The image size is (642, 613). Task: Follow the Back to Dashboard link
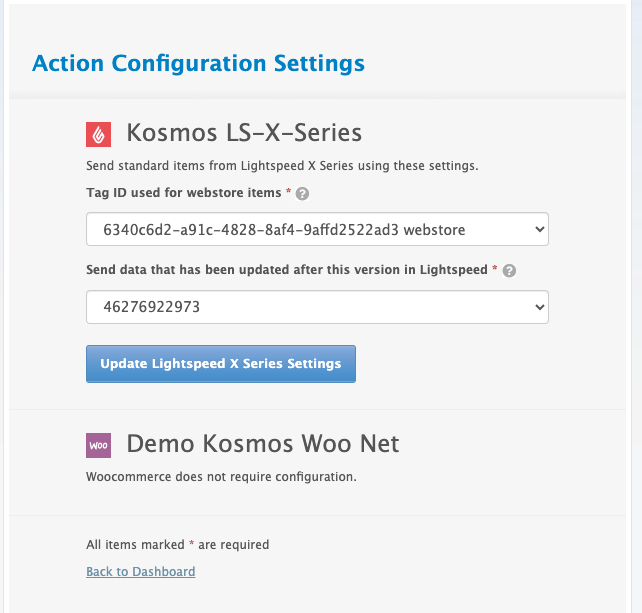coord(141,572)
